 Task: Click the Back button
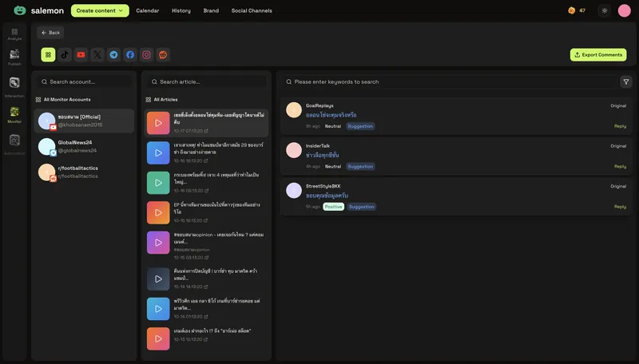50,33
